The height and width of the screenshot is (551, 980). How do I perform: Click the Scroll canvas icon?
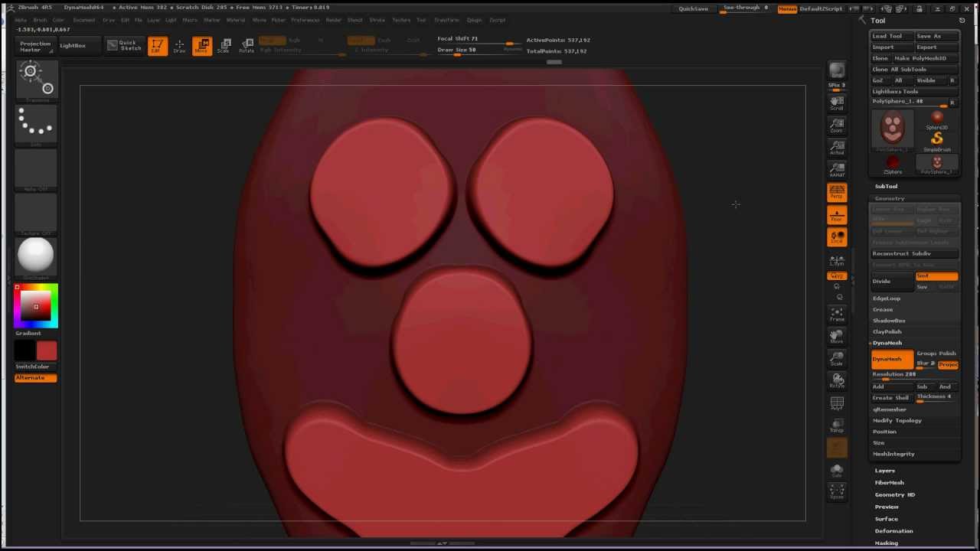[x=837, y=103]
